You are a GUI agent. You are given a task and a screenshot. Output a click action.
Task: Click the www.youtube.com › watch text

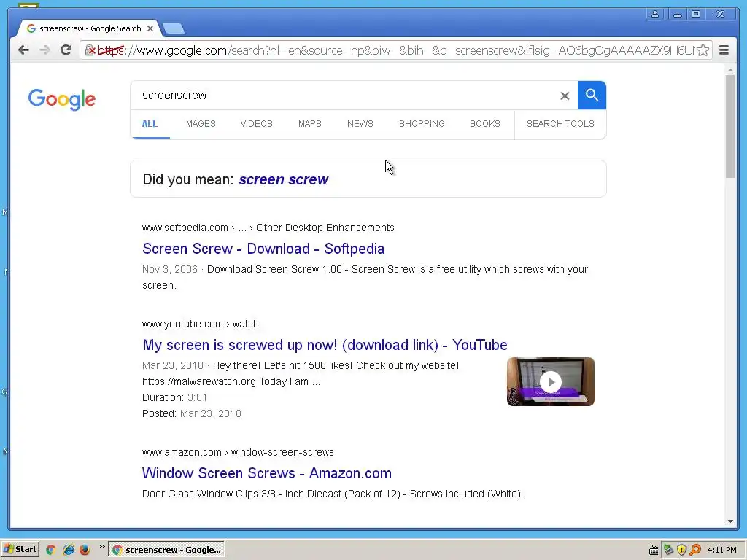pos(201,324)
